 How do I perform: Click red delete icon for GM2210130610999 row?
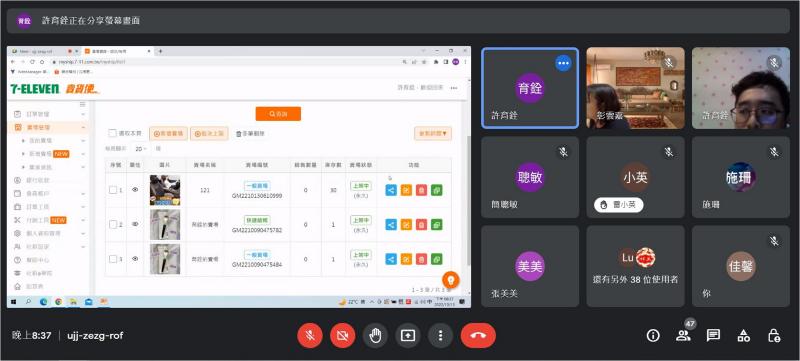(421, 190)
